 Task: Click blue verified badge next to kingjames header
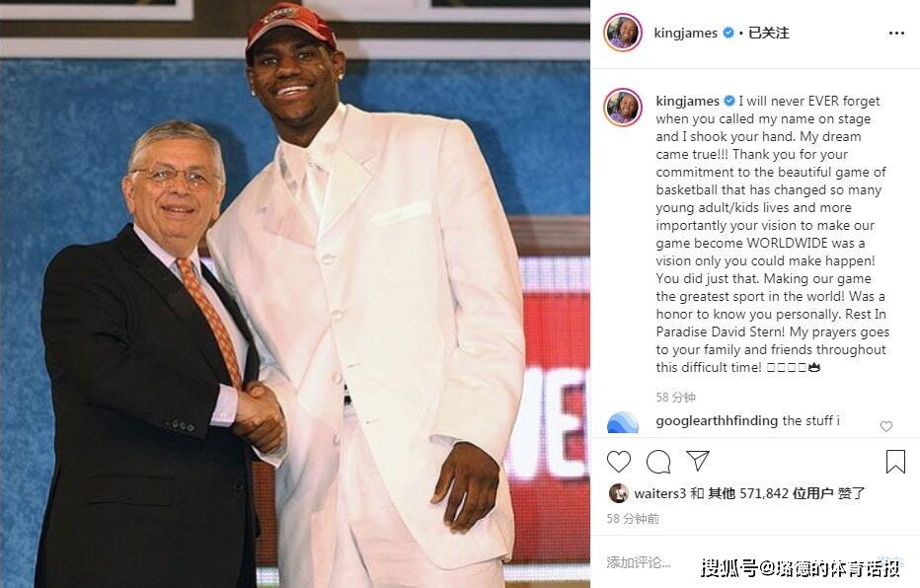pos(728,33)
